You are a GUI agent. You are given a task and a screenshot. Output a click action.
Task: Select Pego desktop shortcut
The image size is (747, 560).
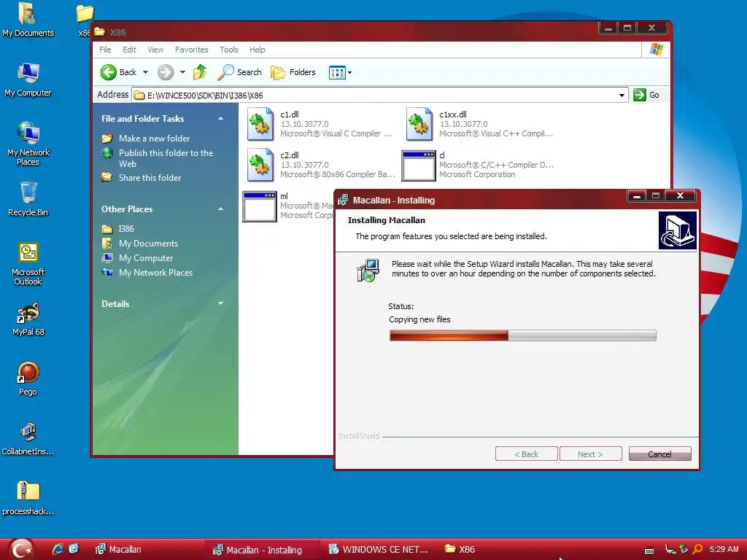point(28,379)
